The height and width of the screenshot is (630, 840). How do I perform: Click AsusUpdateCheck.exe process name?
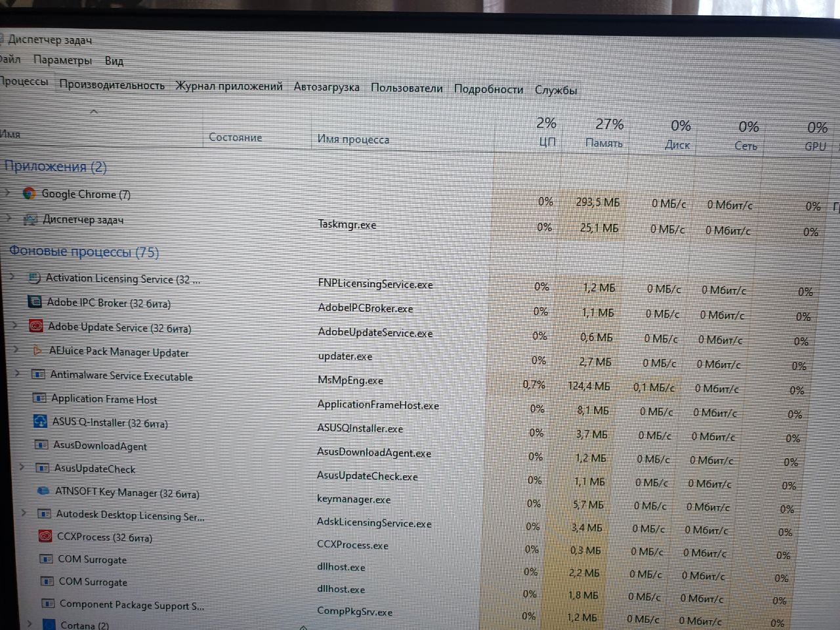(x=367, y=476)
